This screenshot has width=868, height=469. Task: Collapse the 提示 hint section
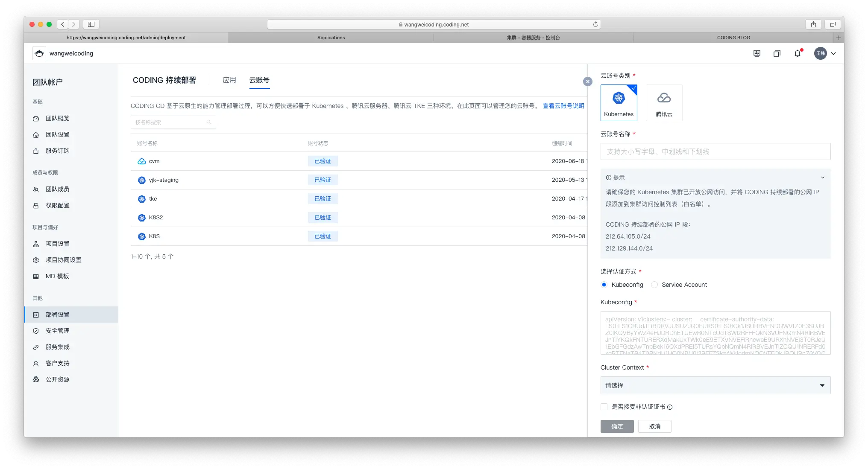[822, 178]
